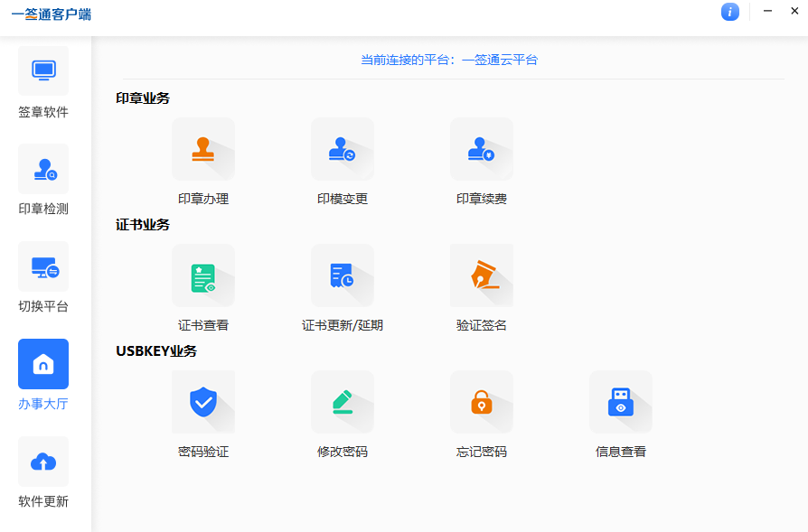Viewport: 808px width, 532px height.
Task: Start 密码验证 password verification
Action: 203,402
